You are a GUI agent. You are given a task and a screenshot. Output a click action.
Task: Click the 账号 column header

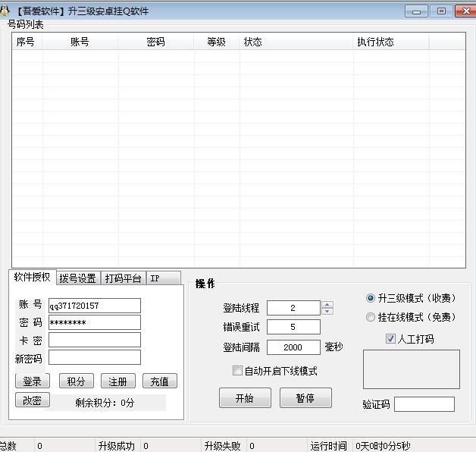(80, 42)
